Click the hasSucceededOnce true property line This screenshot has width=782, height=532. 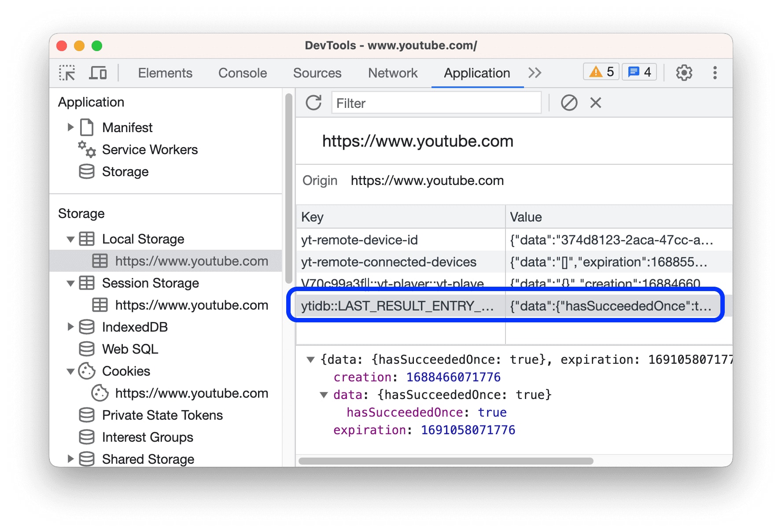point(426,412)
